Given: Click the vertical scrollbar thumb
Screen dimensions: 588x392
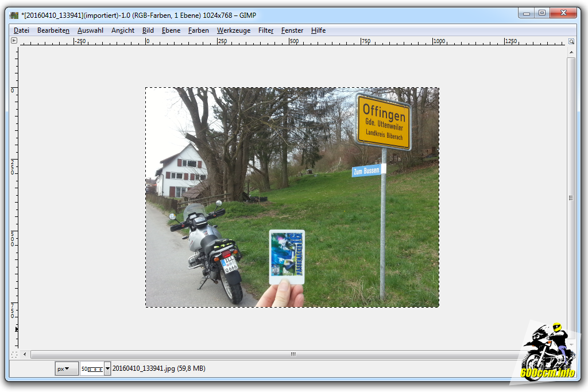Looking at the screenshot, I should tap(571, 197).
